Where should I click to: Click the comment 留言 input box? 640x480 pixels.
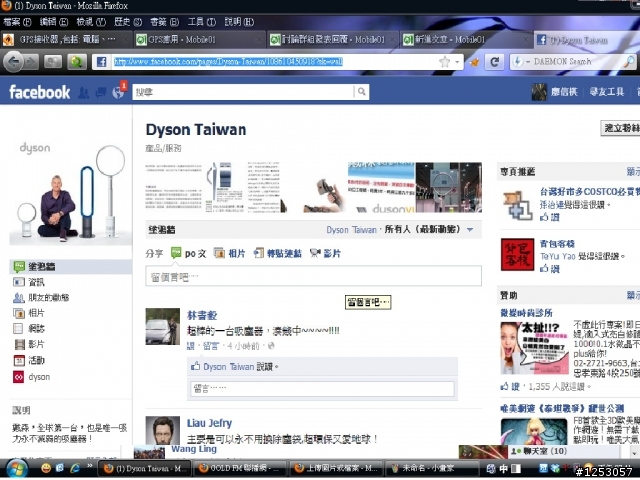(322, 389)
